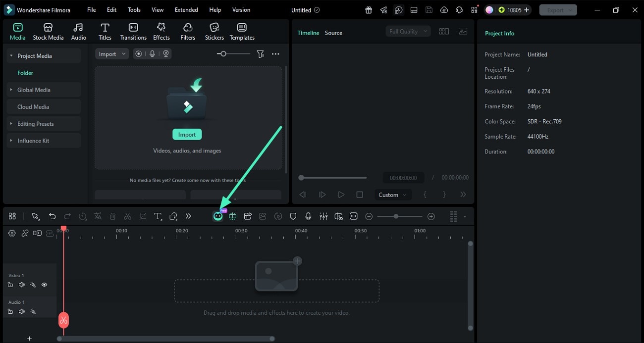Open the Import dropdown
The image size is (644, 343).
pyautogui.click(x=112, y=54)
